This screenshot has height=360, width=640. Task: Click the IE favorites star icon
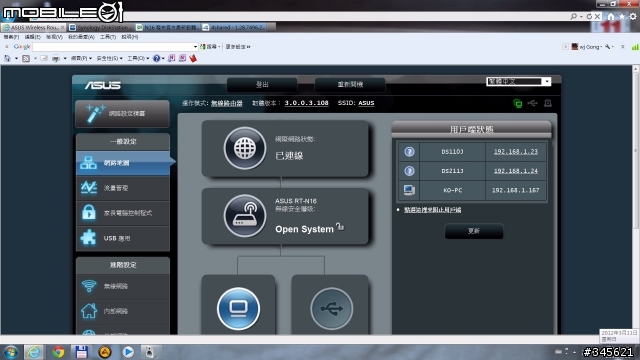[622, 16]
